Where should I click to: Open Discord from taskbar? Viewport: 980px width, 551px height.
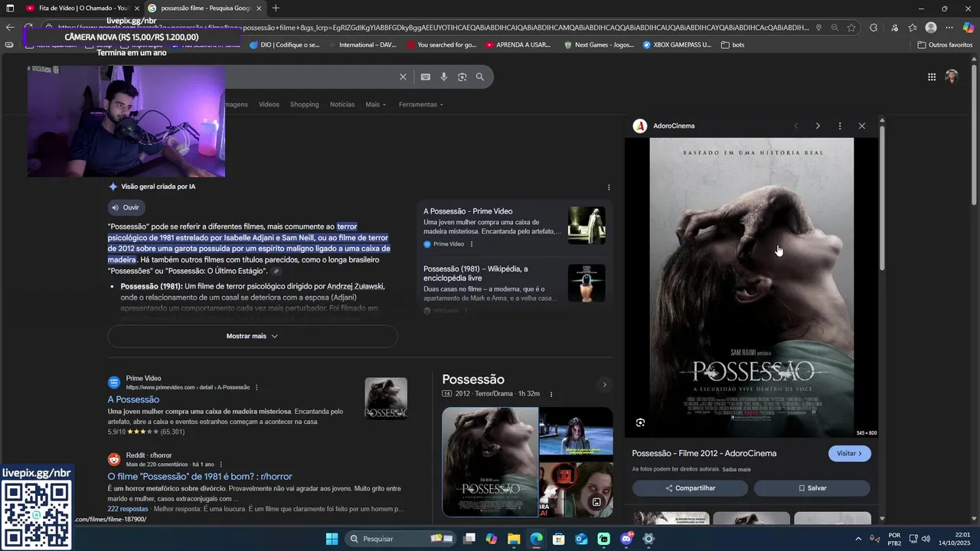tap(626, 539)
